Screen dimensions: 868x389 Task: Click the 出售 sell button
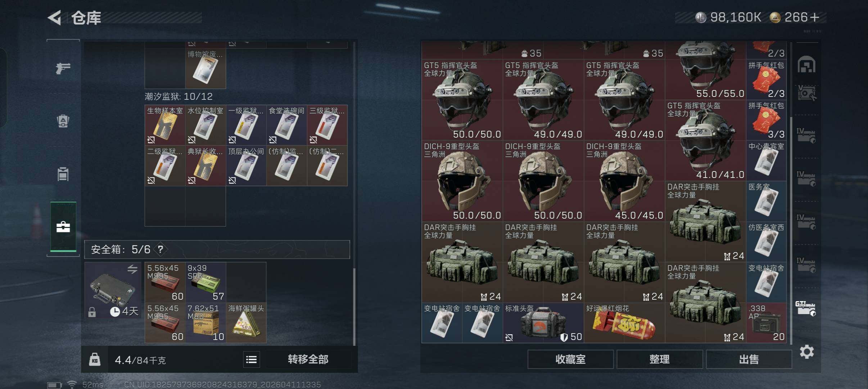(x=749, y=359)
